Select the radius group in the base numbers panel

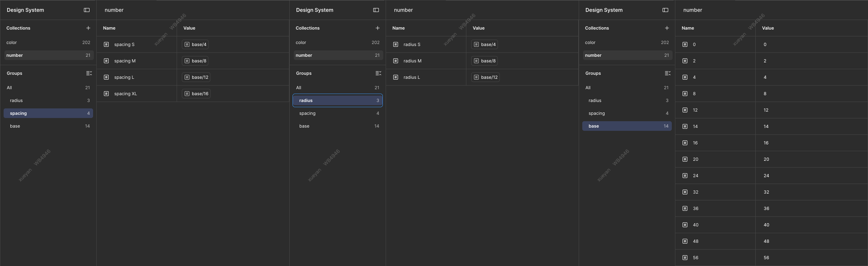coord(627,100)
